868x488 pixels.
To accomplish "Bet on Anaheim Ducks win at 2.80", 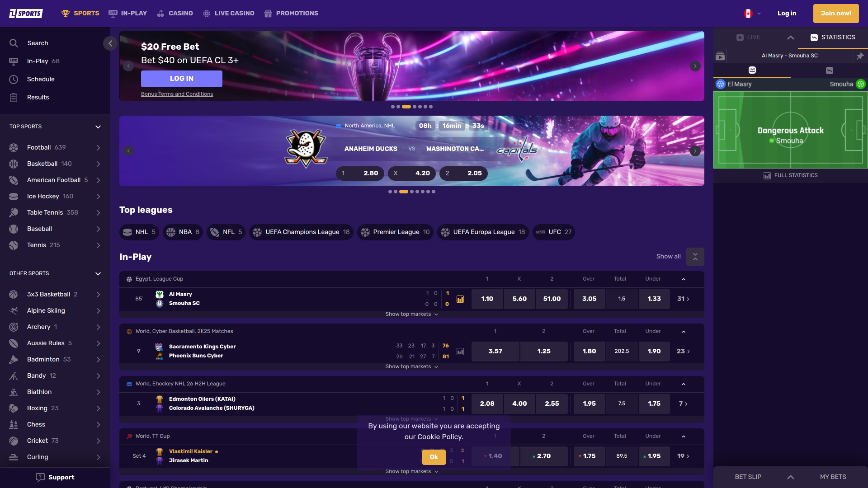I will coord(360,174).
